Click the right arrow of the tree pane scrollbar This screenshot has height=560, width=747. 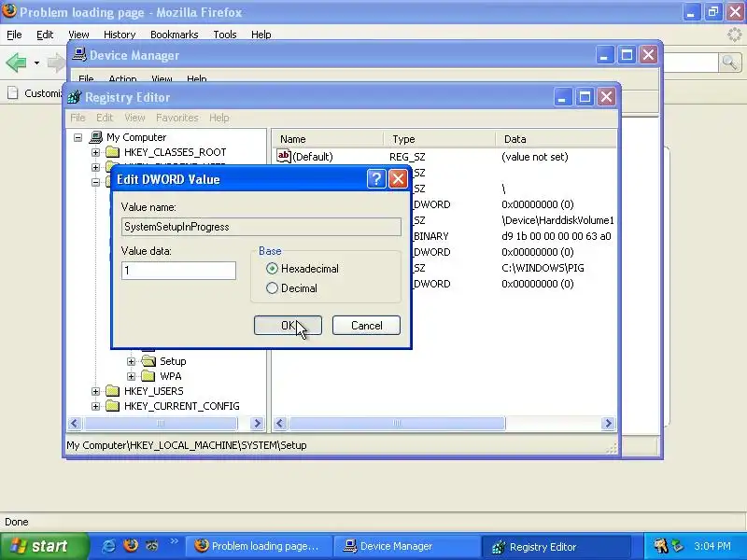pos(257,424)
